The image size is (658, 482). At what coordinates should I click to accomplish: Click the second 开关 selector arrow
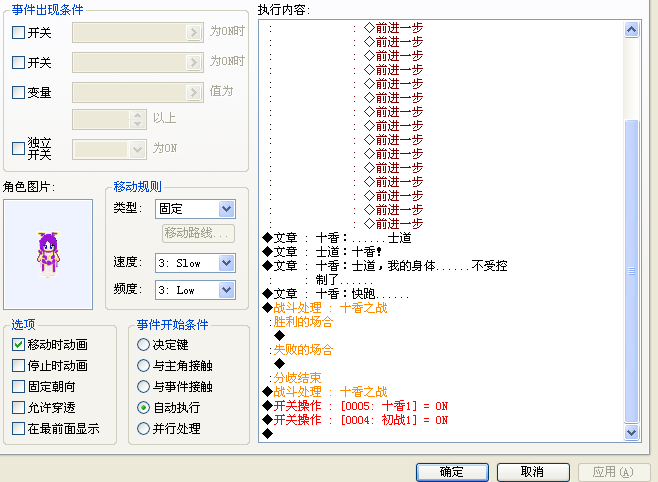[x=193, y=63]
